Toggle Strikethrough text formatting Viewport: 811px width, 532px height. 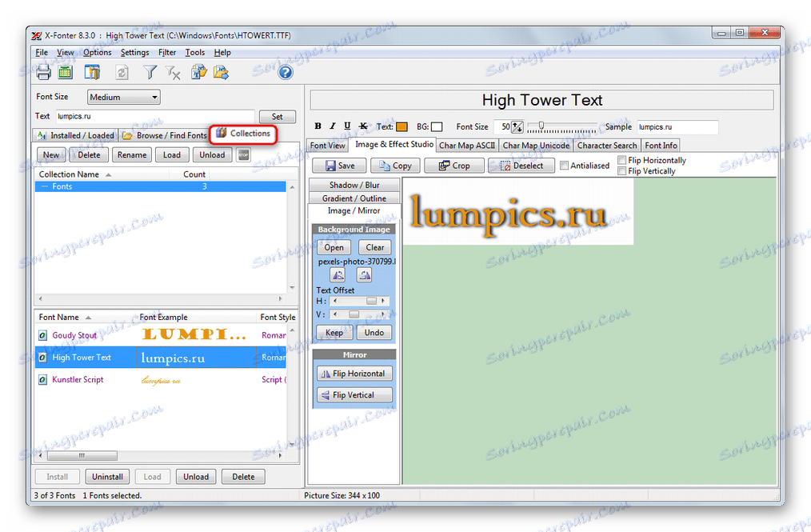pos(364,126)
